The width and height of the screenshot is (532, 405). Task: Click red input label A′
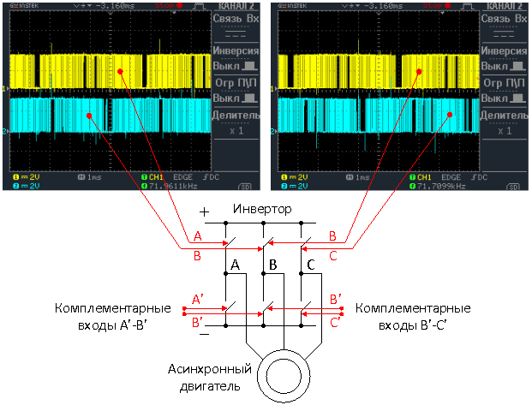[x=197, y=300]
